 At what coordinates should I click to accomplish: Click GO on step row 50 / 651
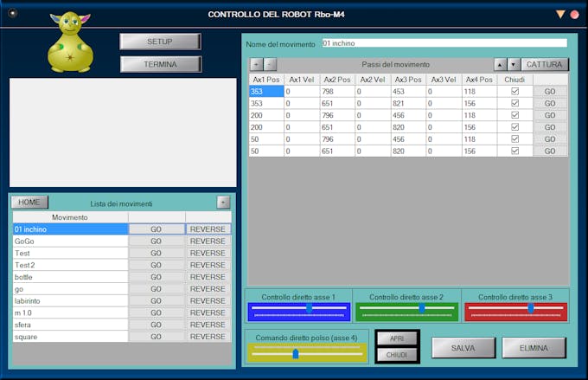[550, 151]
